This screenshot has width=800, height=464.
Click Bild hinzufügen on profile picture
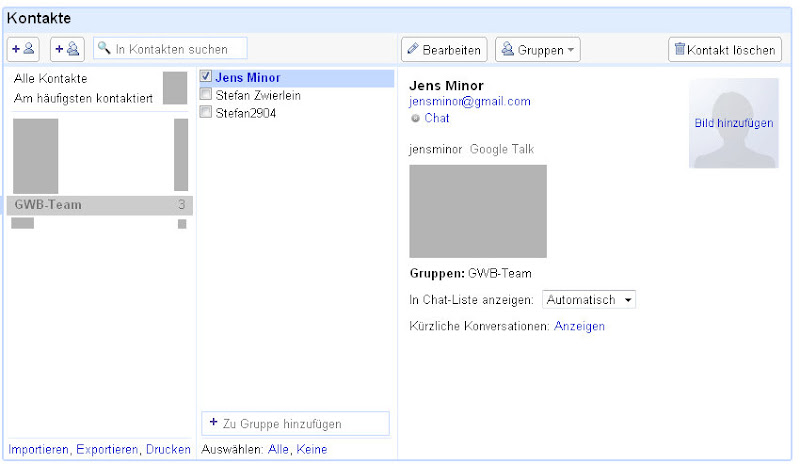point(733,123)
